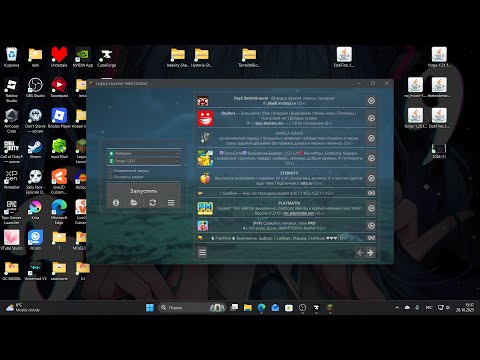This screenshot has width=480, height=360.
Task: Open the launcher settings hamburger menu icon
Action: [x=171, y=203]
